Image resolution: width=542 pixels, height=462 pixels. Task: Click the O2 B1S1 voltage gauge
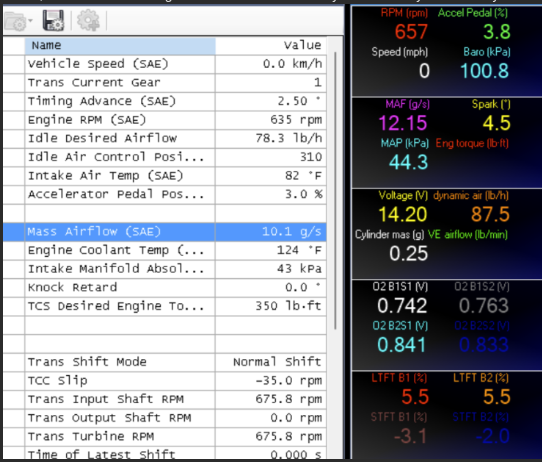click(402, 305)
